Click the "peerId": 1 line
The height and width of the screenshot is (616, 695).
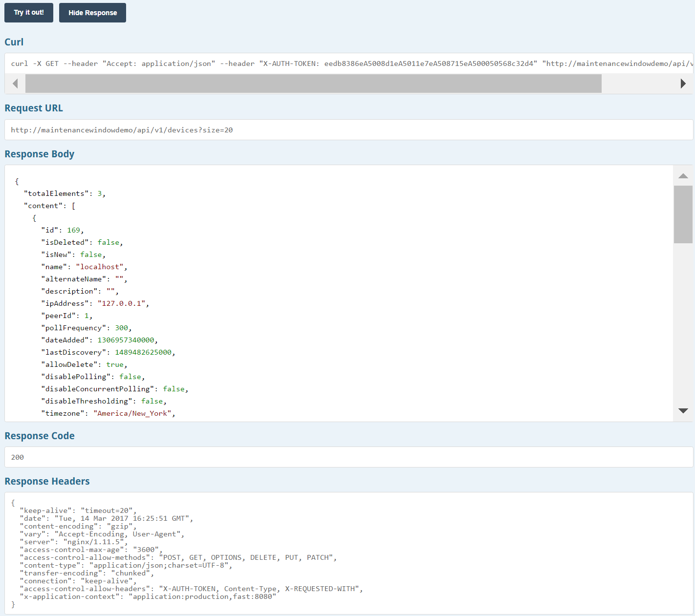click(x=67, y=316)
